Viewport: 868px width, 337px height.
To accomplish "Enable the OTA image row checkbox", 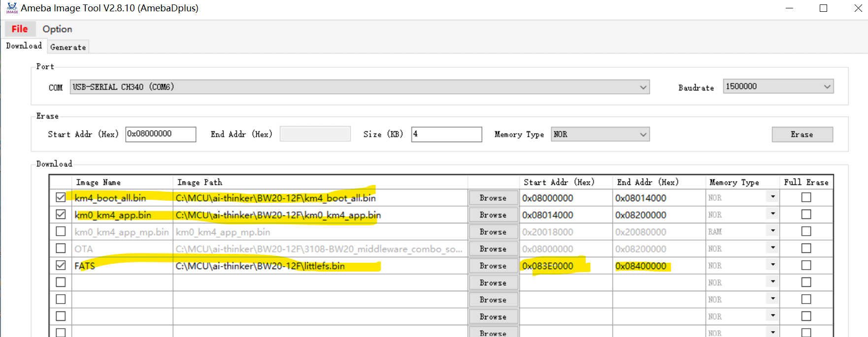I will click(x=61, y=248).
